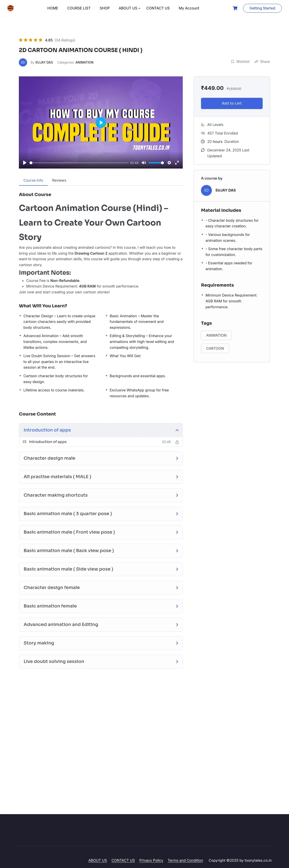Expand the Character design male section
This screenshot has height=868, width=289.
click(177, 458)
